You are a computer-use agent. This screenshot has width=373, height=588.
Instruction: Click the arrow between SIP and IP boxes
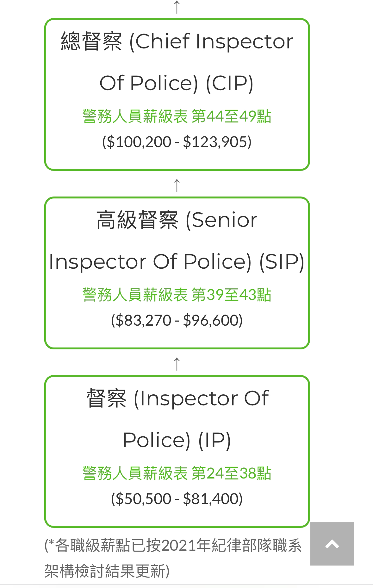pyautogui.click(x=177, y=364)
